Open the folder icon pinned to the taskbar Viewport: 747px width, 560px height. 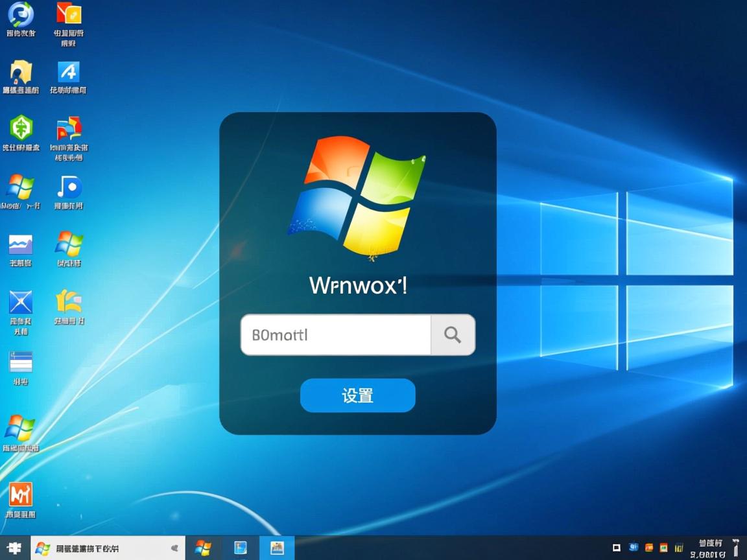pos(240,548)
